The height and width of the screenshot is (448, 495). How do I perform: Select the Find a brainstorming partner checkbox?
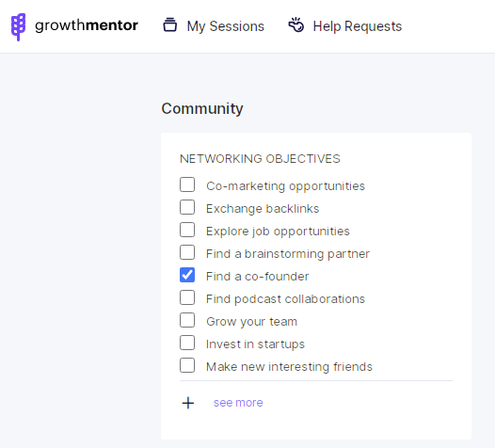(187, 252)
